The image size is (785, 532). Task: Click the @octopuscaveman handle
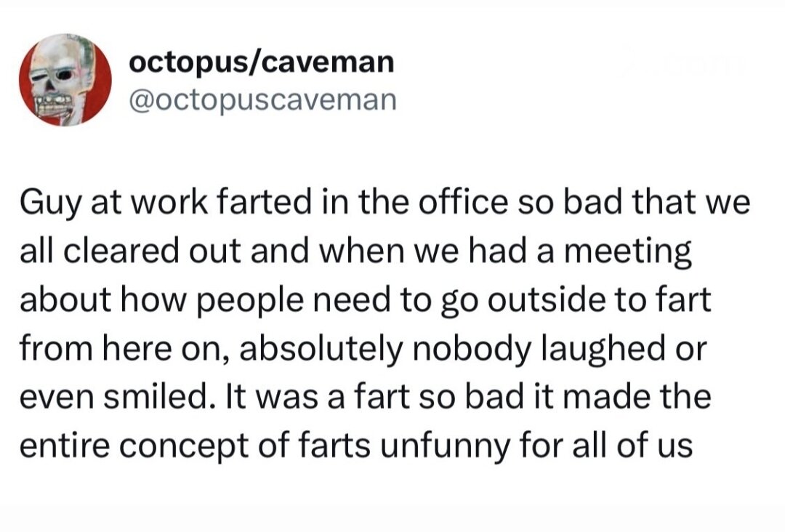[x=262, y=99]
